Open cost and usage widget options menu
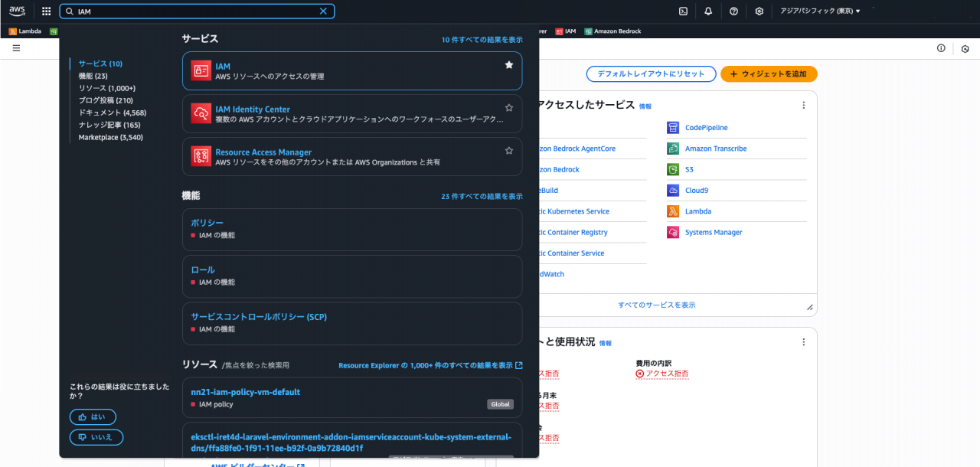 803,342
